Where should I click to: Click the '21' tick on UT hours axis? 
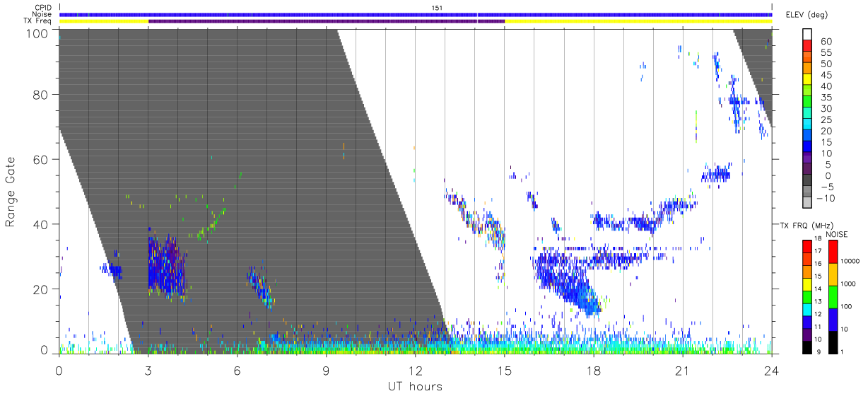682,370
